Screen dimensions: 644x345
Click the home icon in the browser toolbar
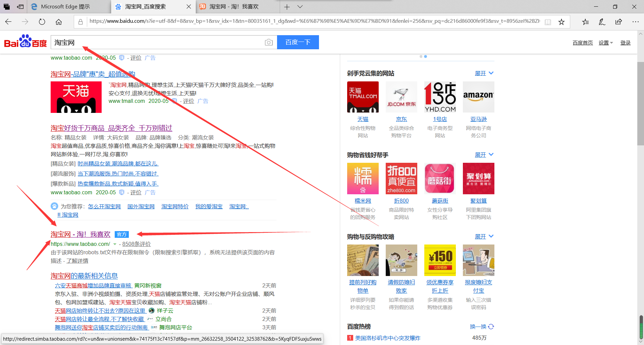59,21
